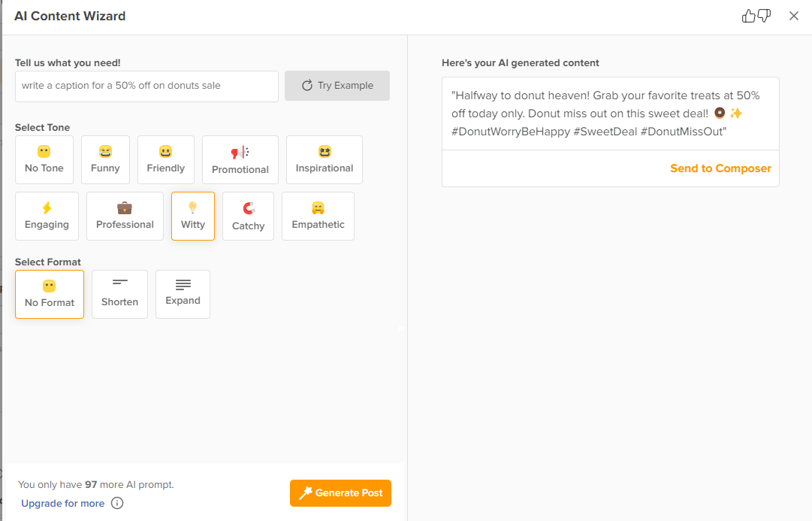This screenshot has width=812, height=521.
Task: Switch tone to No Tone
Action: (x=44, y=159)
